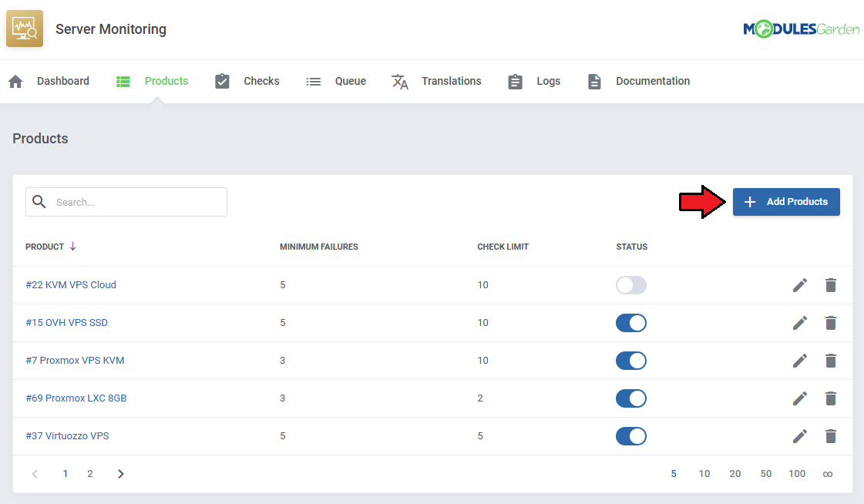The height and width of the screenshot is (504, 864).
Task: Open #15 OVH VPS SSD product link
Action: point(67,323)
